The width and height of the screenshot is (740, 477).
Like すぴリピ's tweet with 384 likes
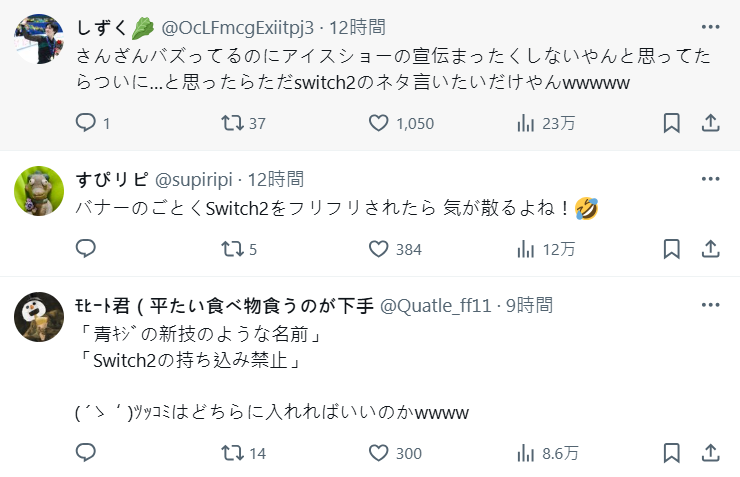point(379,249)
